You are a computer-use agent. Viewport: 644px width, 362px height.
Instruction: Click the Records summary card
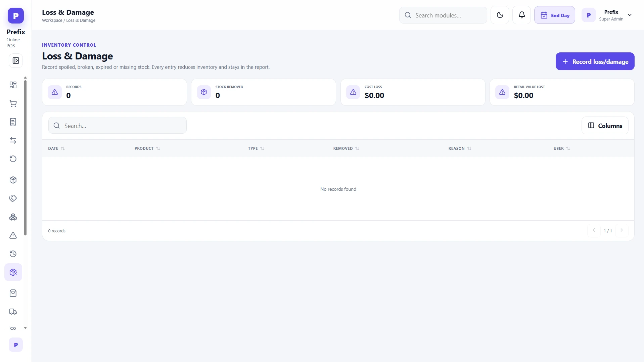[x=114, y=92]
